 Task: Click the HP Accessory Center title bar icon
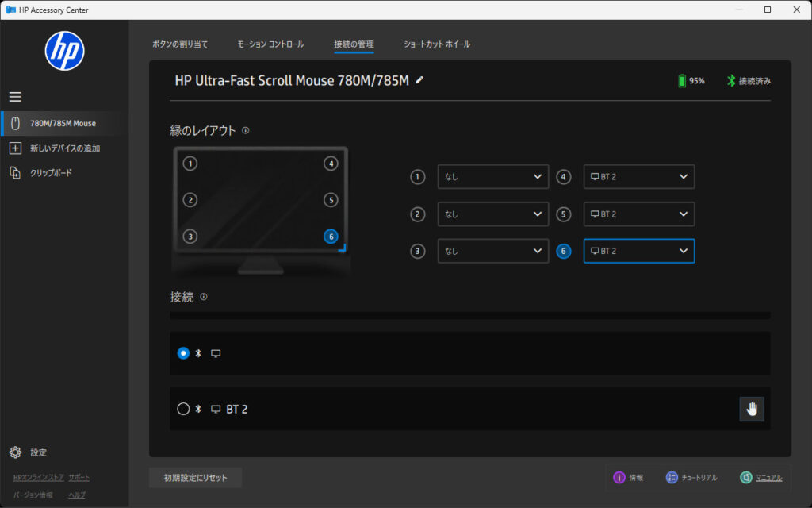(x=10, y=10)
